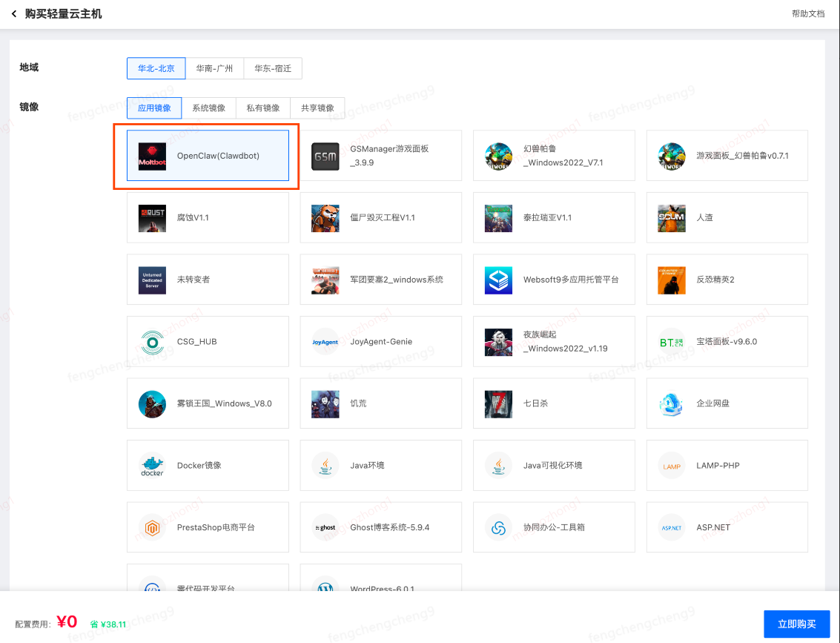Switch to the 共享镜像 tab
This screenshot has height=643, width=840.
click(x=318, y=108)
